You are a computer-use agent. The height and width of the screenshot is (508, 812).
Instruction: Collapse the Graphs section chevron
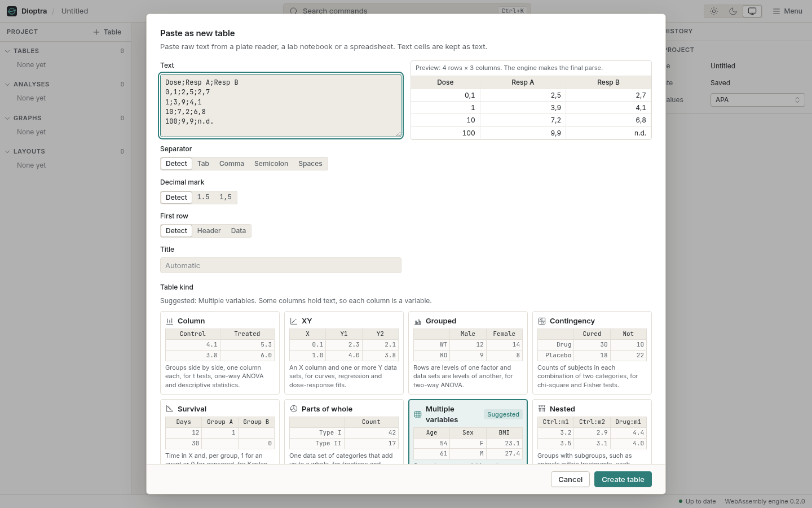click(7, 119)
